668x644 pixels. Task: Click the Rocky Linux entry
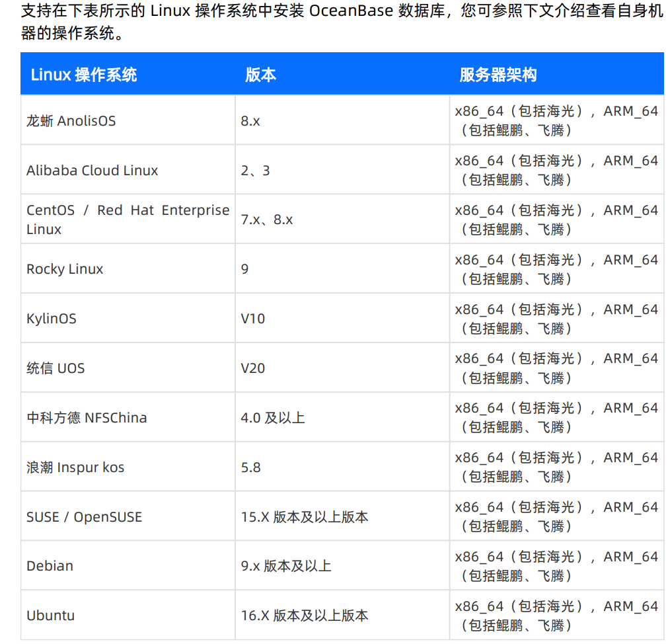64,269
